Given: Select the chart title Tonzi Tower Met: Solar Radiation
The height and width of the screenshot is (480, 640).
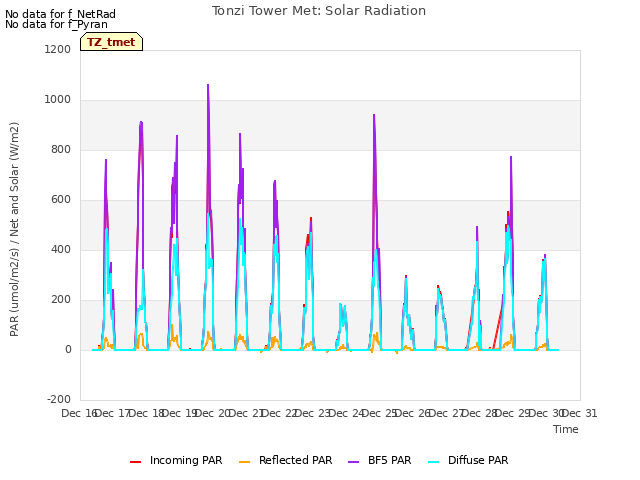Looking at the screenshot, I should click(x=319, y=11).
